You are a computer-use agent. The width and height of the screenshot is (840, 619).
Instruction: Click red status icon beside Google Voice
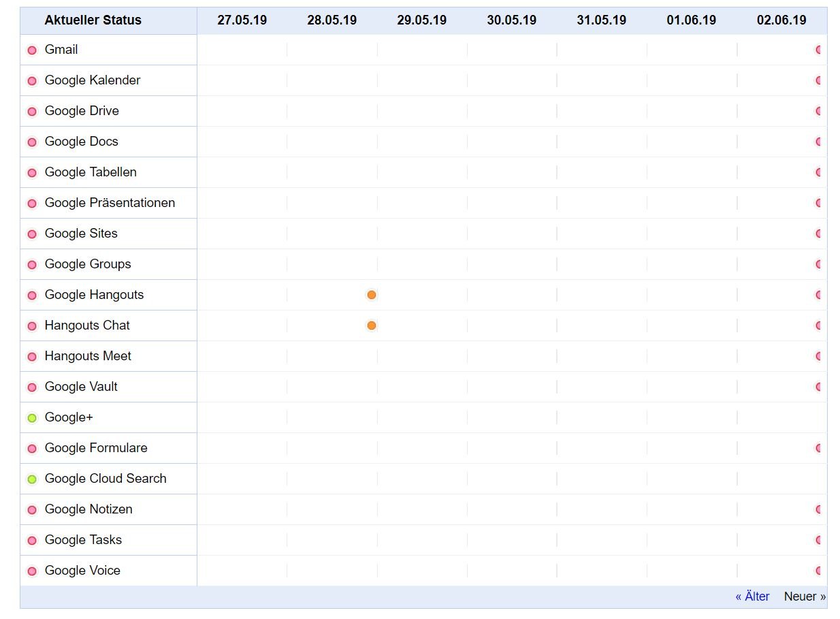tap(32, 571)
